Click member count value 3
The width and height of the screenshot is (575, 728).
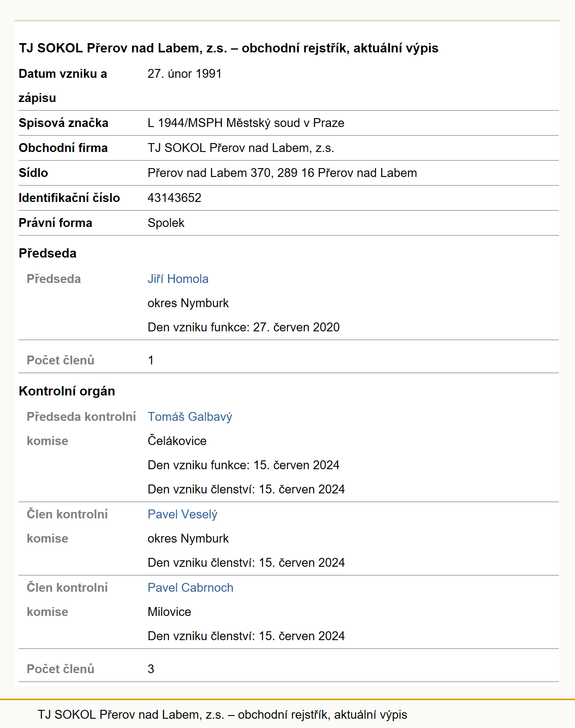pyautogui.click(x=151, y=669)
